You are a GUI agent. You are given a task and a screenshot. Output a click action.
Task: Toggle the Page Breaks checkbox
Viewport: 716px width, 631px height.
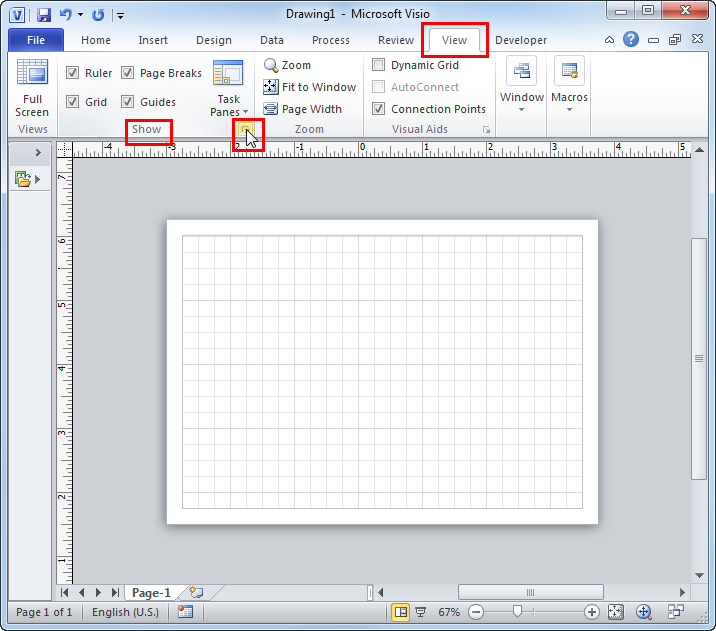128,73
